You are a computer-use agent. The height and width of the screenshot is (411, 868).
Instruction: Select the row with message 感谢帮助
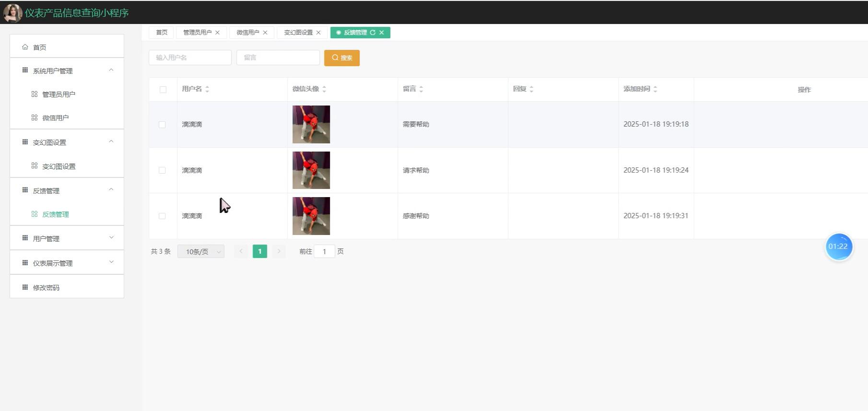(162, 216)
